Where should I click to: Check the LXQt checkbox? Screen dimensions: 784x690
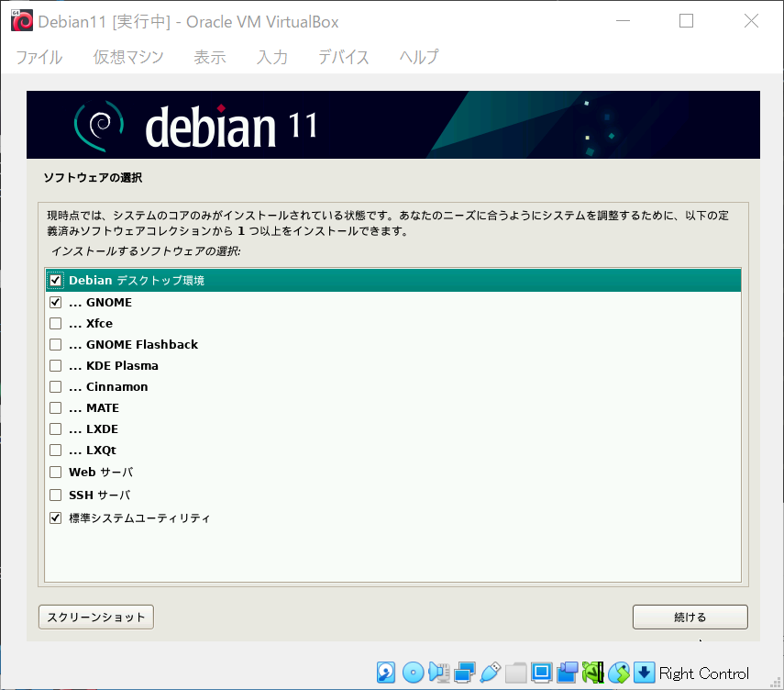point(56,450)
